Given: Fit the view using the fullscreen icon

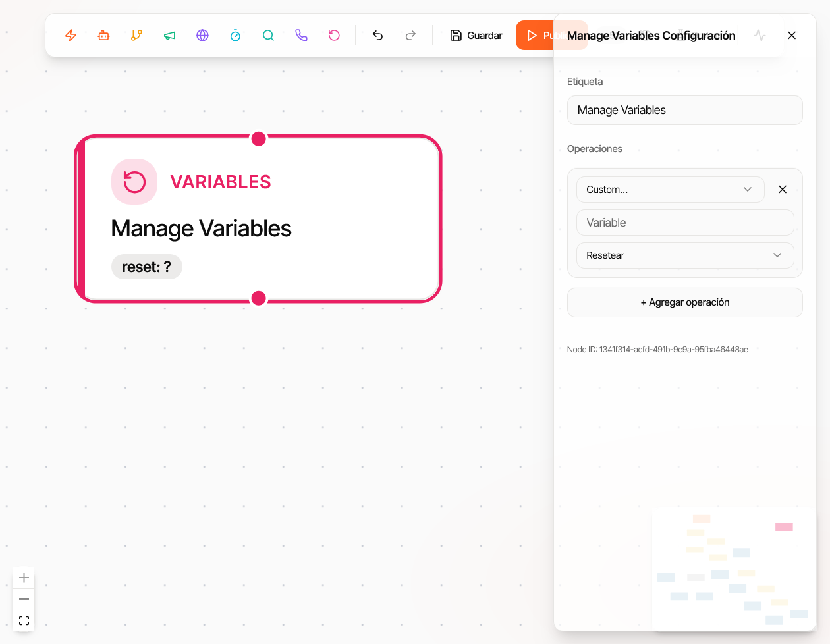Looking at the screenshot, I should [24, 620].
